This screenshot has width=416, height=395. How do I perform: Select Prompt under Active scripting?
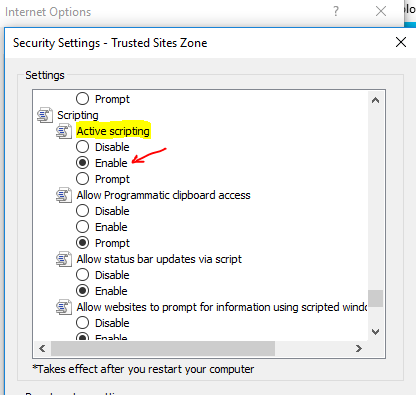pos(82,179)
